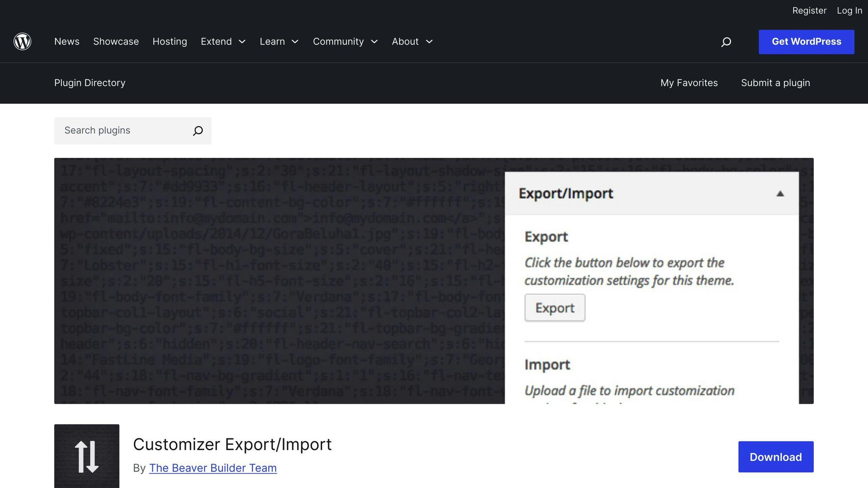Screen dimensions: 868x488
Task: Click the Customizer Export/Import plugin icon
Action: click(87, 456)
